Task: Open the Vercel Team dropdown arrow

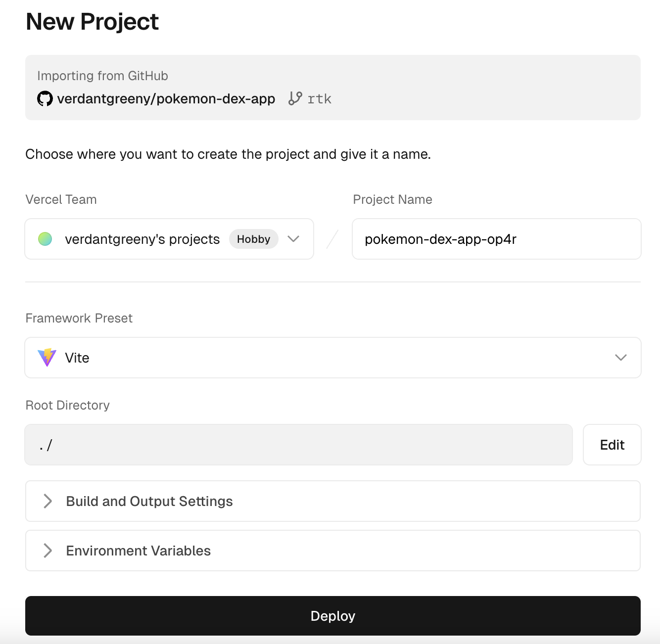Action: click(293, 239)
